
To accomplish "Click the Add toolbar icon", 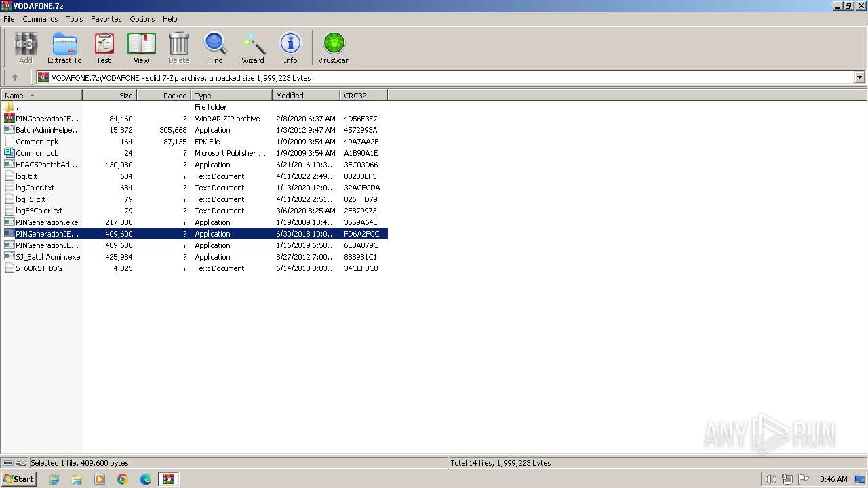I will tap(26, 48).
